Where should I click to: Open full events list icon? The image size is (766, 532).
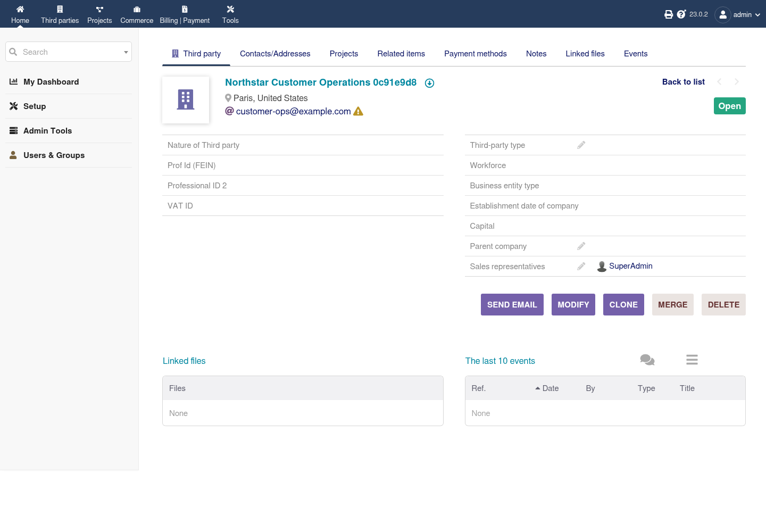tap(692, 360)
